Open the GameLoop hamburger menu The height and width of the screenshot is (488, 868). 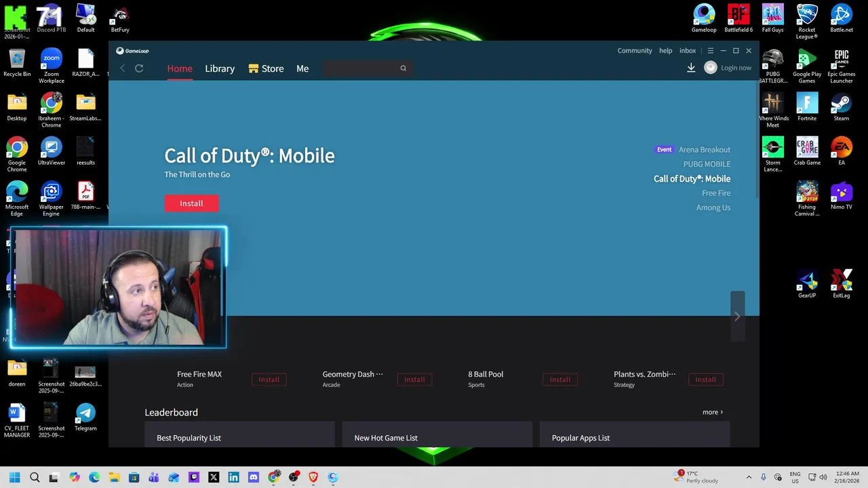coord(710,51)
